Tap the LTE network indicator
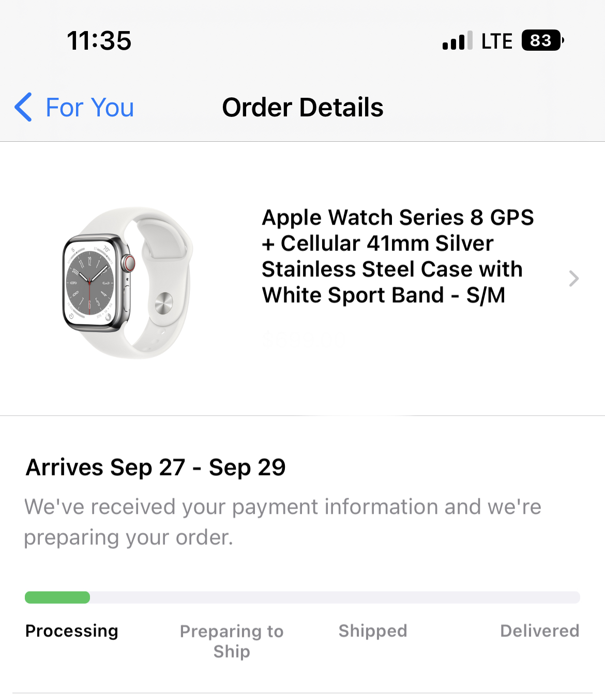Image resolution: width=605 pixels, height=700 pixels. coord(496,41)
